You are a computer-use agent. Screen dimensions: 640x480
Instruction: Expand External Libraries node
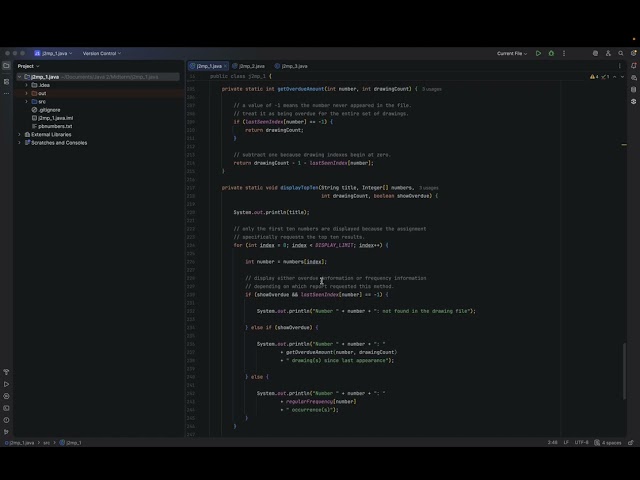coord(19,134)
